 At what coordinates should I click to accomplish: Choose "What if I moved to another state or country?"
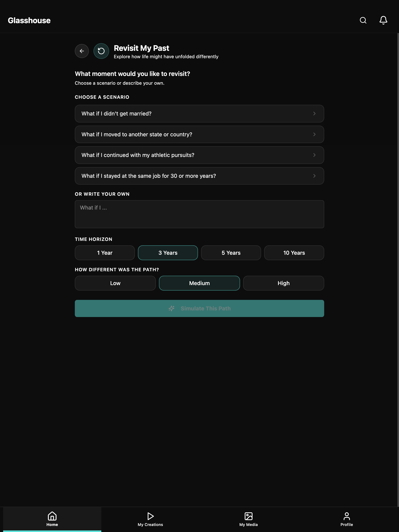click(x=199, y=134)
